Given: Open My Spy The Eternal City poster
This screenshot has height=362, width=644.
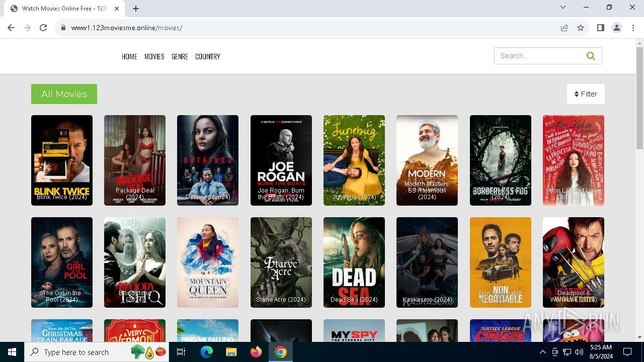Looking at the screenshot, I should point(354,331).
